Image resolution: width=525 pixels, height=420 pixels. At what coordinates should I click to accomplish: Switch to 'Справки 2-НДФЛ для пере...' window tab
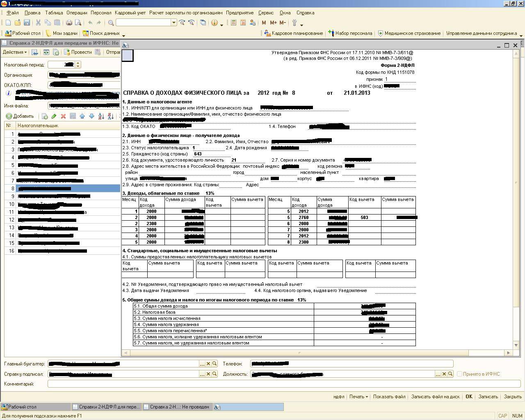click(x=105, y=407)
